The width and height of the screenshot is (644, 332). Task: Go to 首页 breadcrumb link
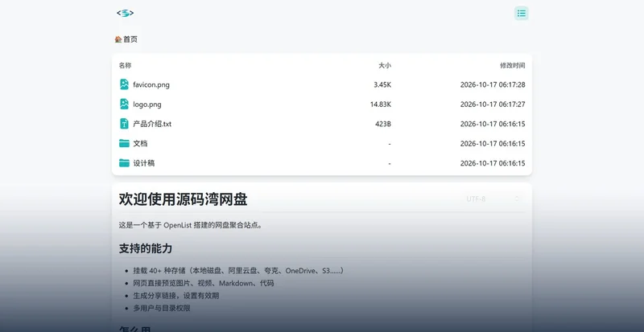pyautogui.click(x=130, y=39)
